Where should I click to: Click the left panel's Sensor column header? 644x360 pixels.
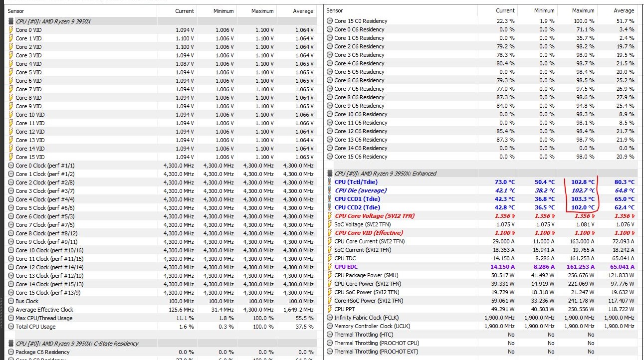click(16, 11)
